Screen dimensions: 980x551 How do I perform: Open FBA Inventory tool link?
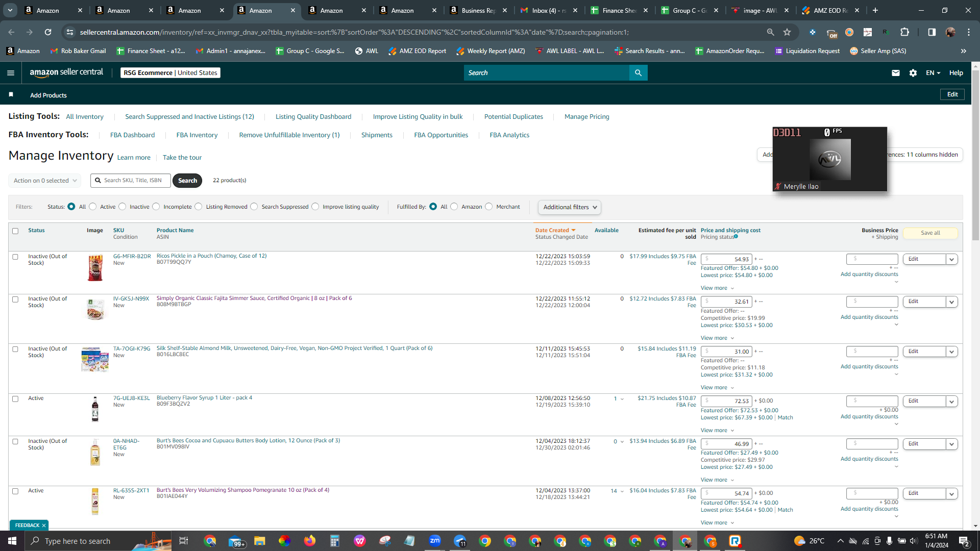click(x=197, y=135)
